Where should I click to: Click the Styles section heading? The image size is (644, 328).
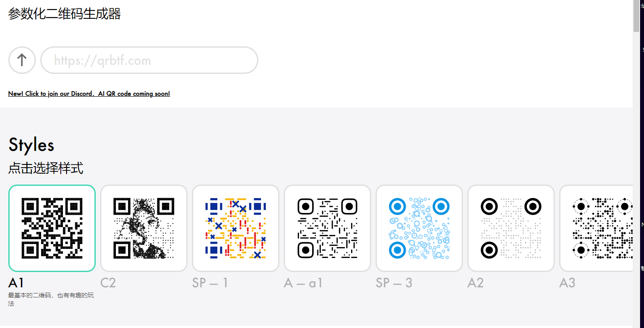(x=31, y=145)
